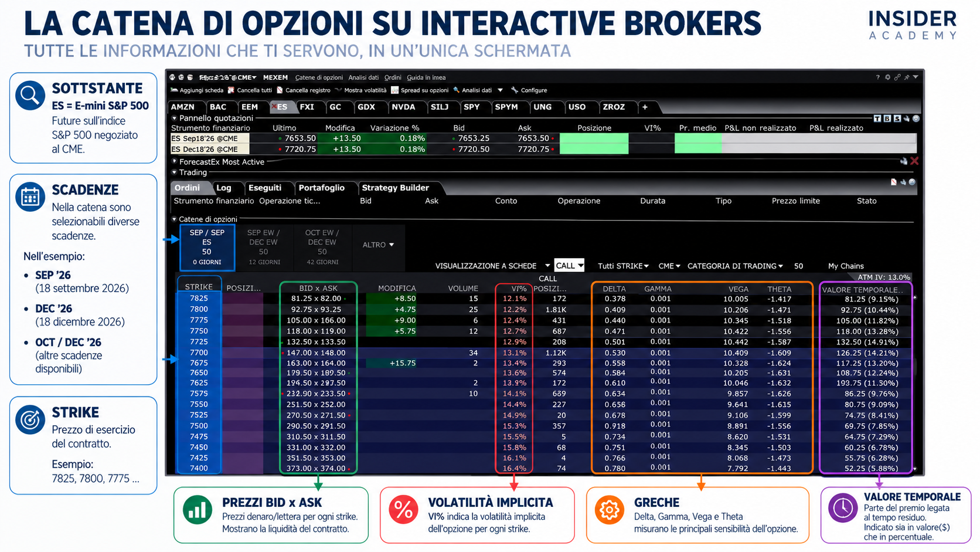Open the title bar window menu arrow
Screen dimensions: 980x552
916,77
